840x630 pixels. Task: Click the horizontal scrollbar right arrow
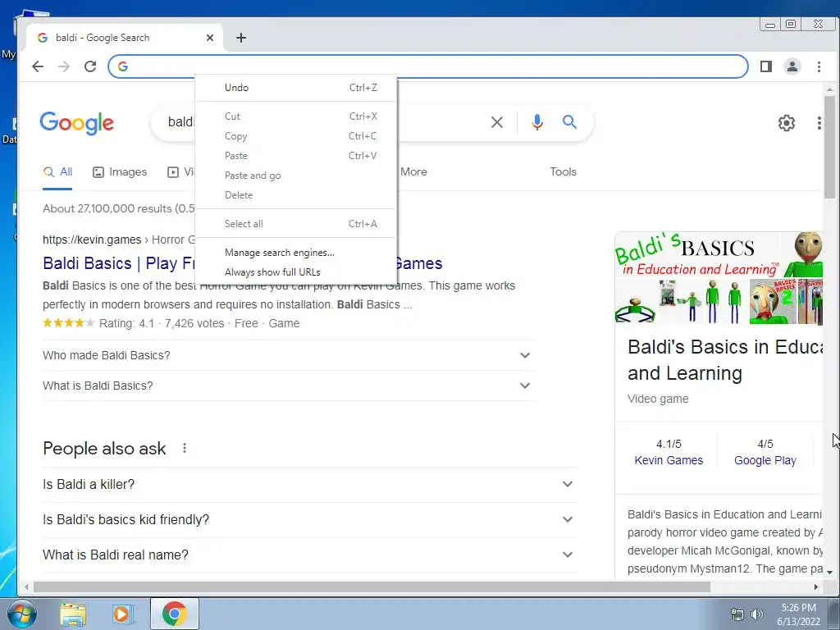[816, 587]
